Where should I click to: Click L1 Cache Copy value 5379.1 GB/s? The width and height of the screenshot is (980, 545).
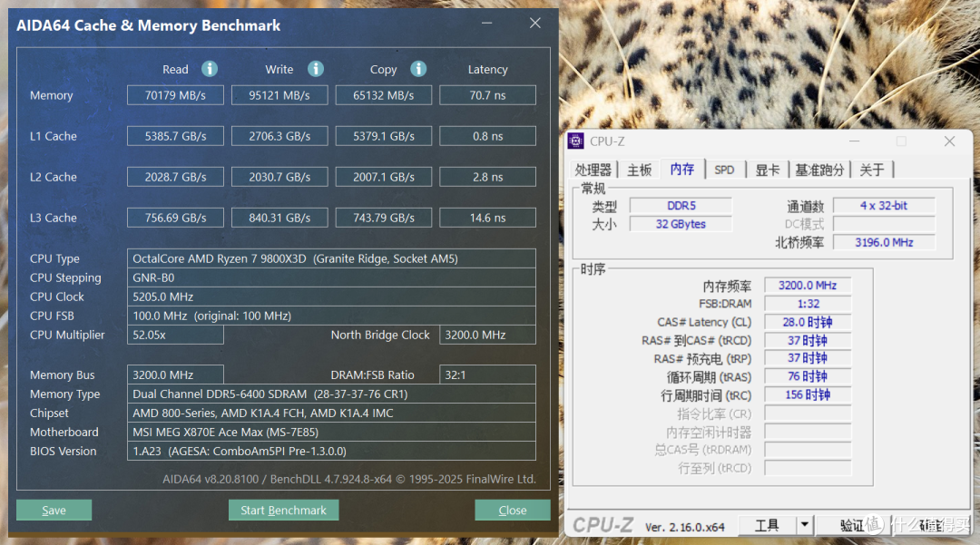(x=384, y=136)
